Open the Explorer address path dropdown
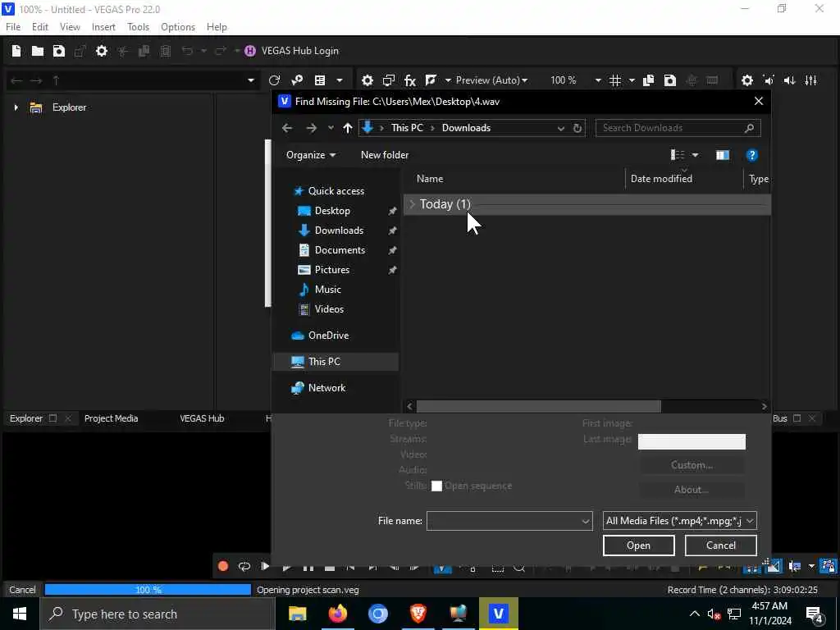840x630 pixels. pos(251,80)
